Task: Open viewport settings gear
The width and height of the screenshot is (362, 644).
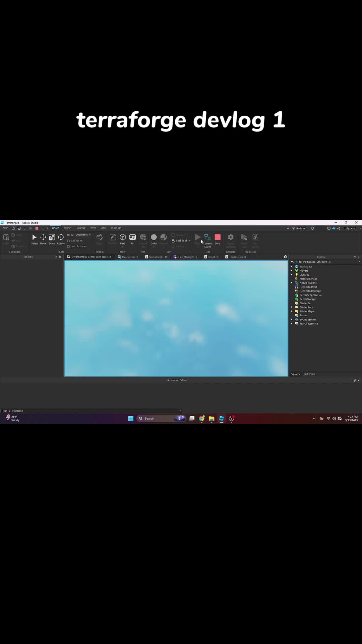Action: [285, 257]
